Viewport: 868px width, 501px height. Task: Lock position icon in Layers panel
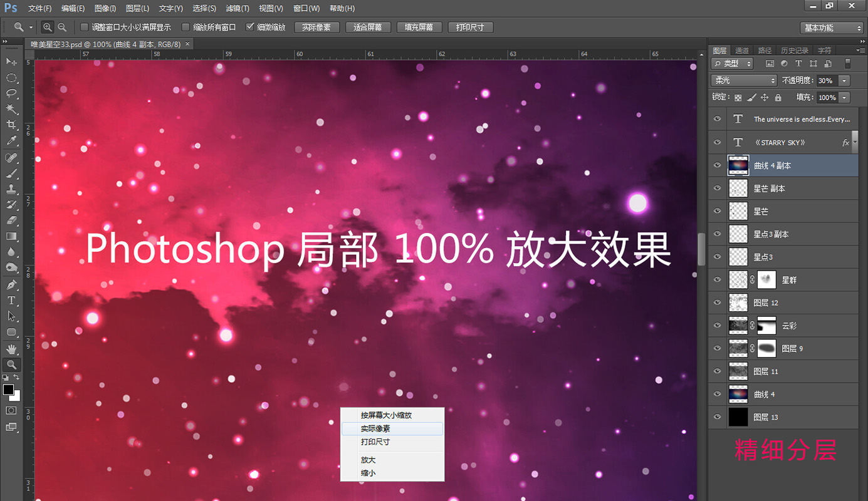pyautogui.click(x=765, y=98)
